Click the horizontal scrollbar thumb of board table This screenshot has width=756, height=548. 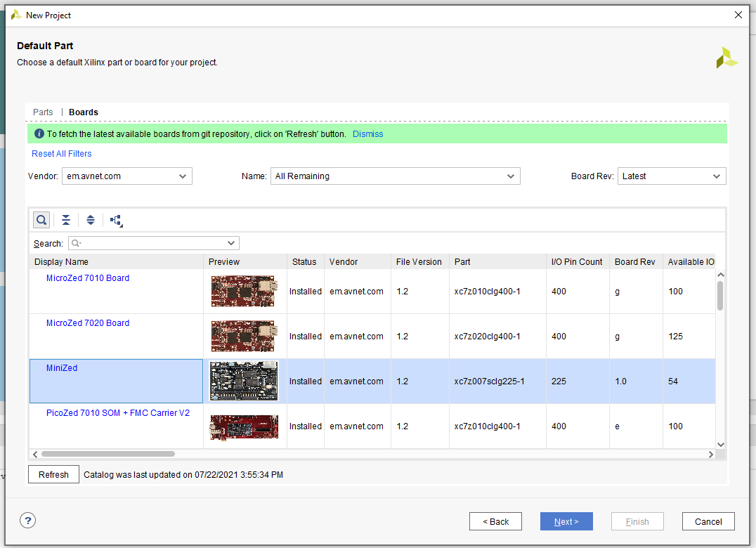tap(108, 454)
